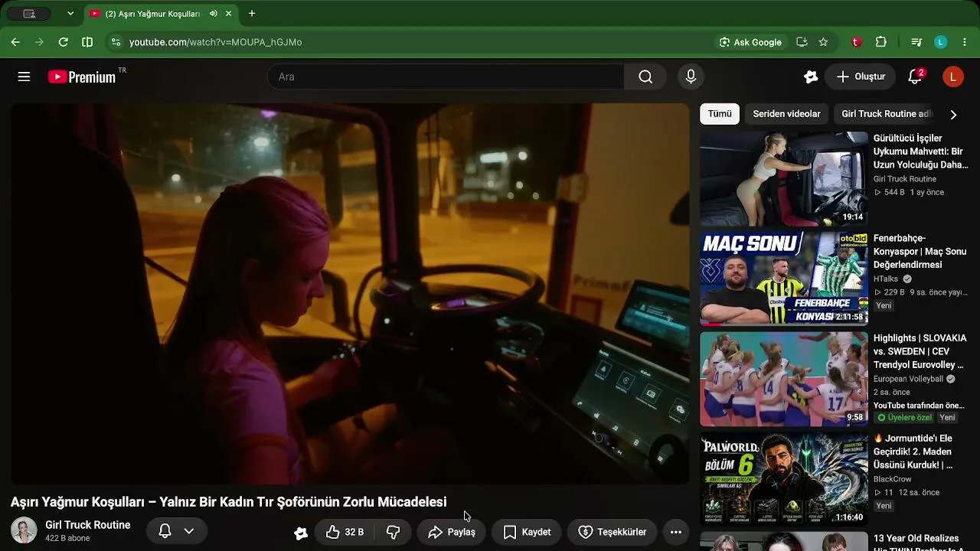Open Girl Truck Routine channel avatar

click(x=24, y=530)
